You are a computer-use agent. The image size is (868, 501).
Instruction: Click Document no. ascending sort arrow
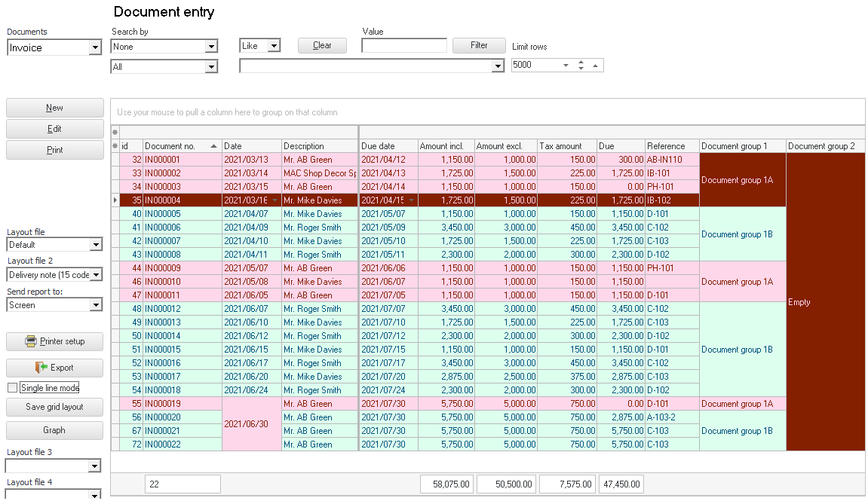coord(214,146)
